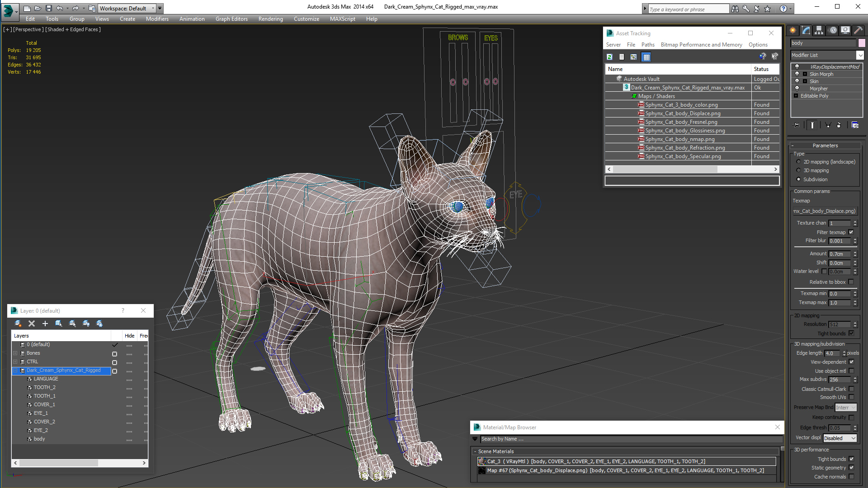The width and height of the screenshot is (868, 488).
Task: Toggle Filter texmap checkbox
Action: [x=851, y=232]
